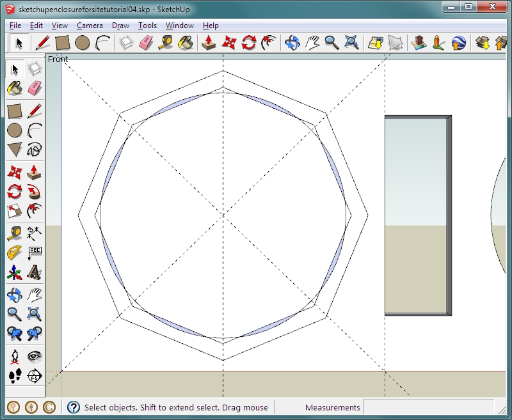Activate the Rotate tool in top toolbar
The height and width of the screenshot is (420, 512).
pos(249,43)
